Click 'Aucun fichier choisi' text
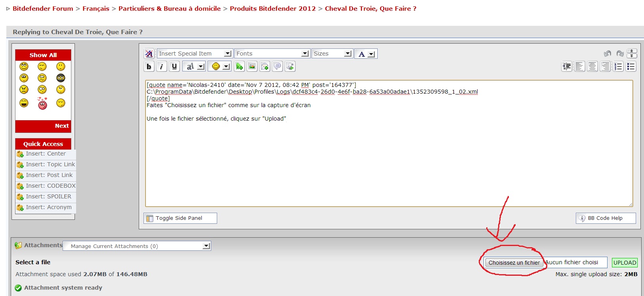 pyautogui.click(x=571, y=262)
